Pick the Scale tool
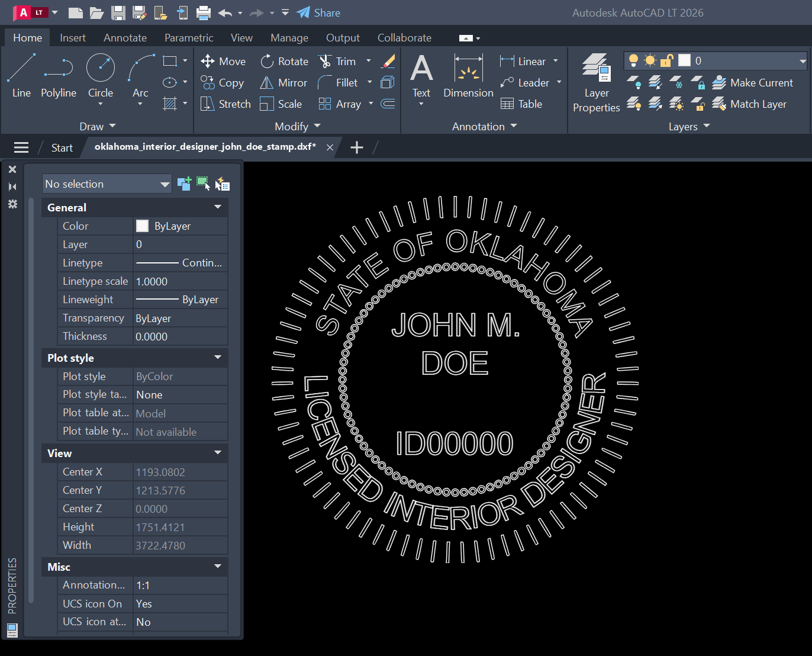 click(x=281, y=104)
